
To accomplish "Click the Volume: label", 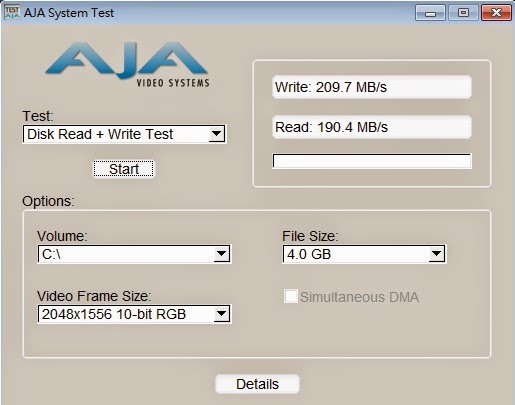I will point(62,236).
